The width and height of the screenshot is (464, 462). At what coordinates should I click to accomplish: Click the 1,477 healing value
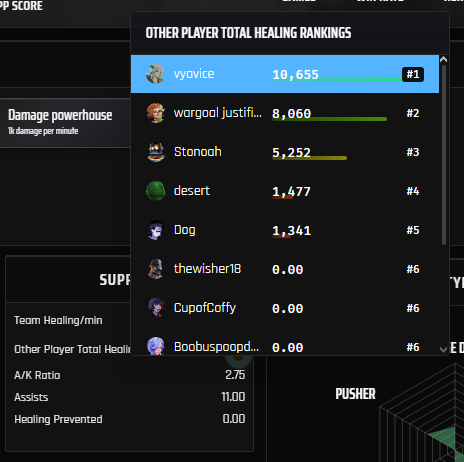tap(292, 192)
